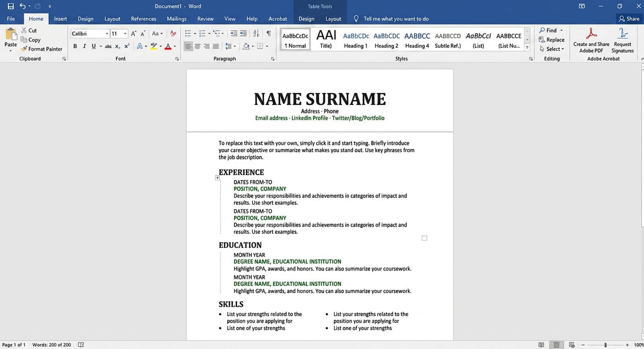The width and height of the screenshot is (644, 349).
Task: Center the paragraph text
Action: 197,46
